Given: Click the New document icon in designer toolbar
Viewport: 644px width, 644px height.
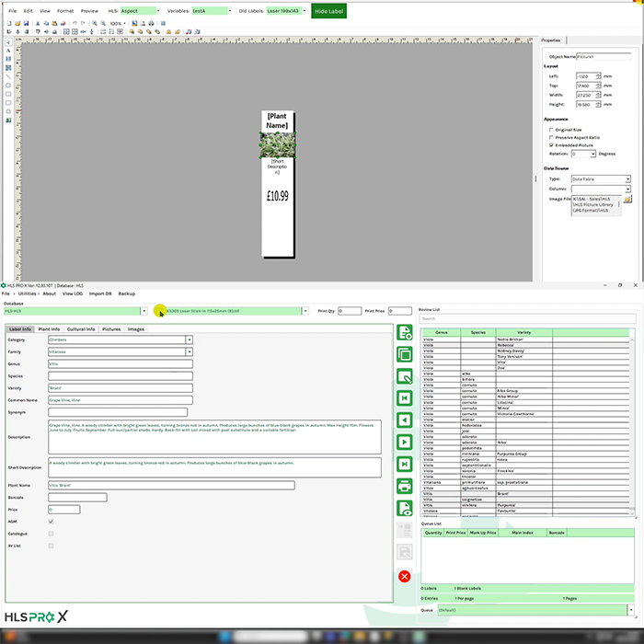Looking at the screenshot, I should pos(9,23).
